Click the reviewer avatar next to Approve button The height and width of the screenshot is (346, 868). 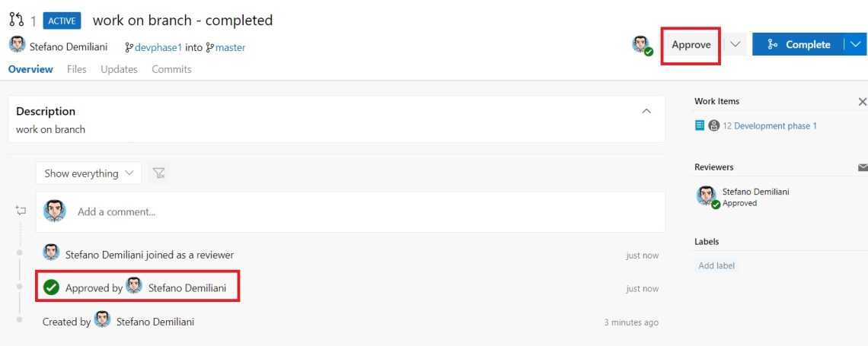[x=641, y=44]
